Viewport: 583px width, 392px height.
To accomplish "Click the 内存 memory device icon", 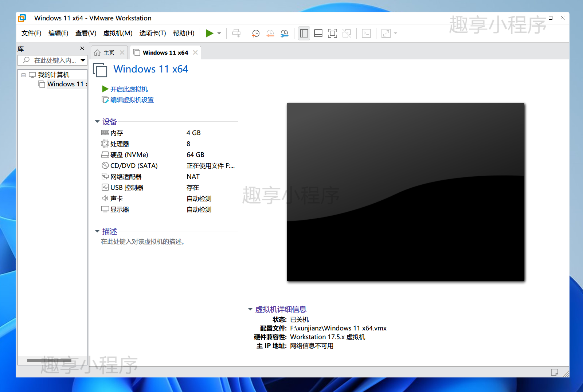I will 105,133.
